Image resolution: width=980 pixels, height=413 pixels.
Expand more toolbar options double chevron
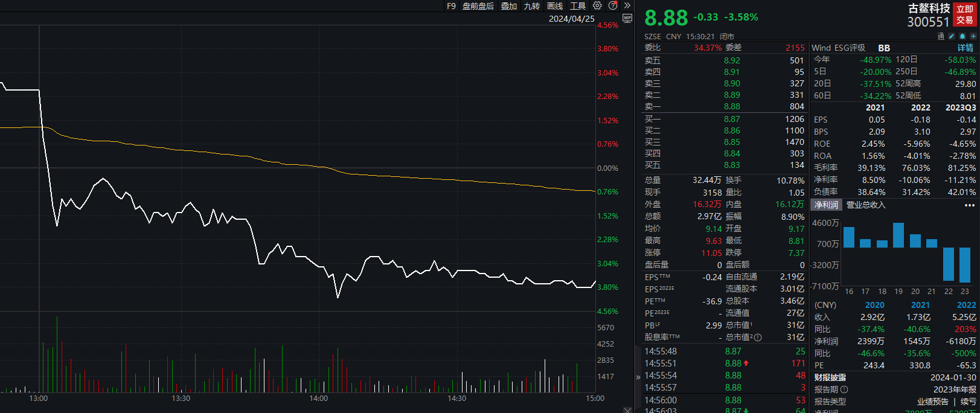627,5
